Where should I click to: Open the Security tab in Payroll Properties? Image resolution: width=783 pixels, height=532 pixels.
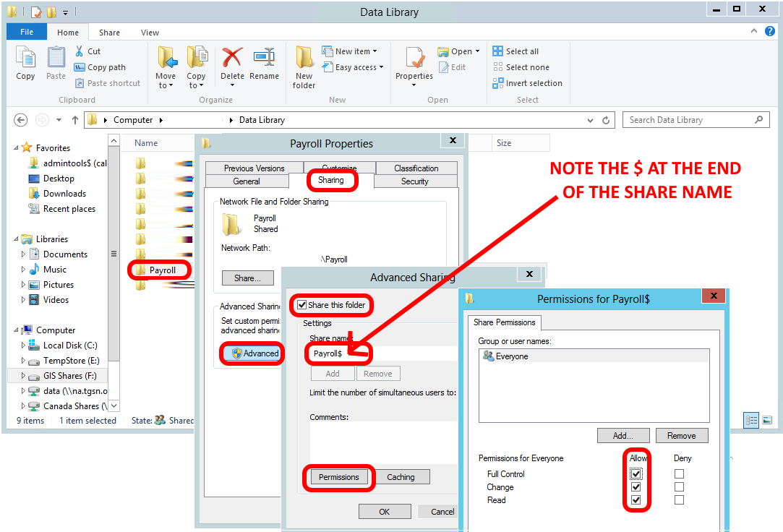416,181
